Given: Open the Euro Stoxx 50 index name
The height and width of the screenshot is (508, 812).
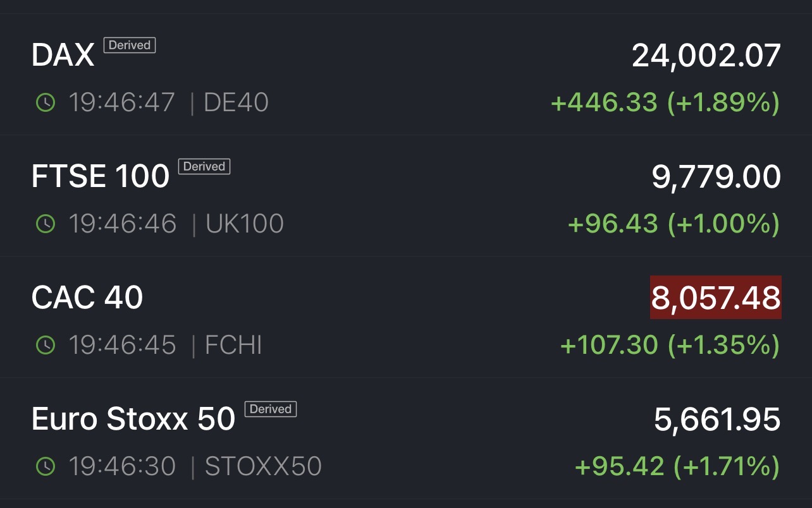Looking at the screenshot, I should pyautogui.click(x=133, y=419).
